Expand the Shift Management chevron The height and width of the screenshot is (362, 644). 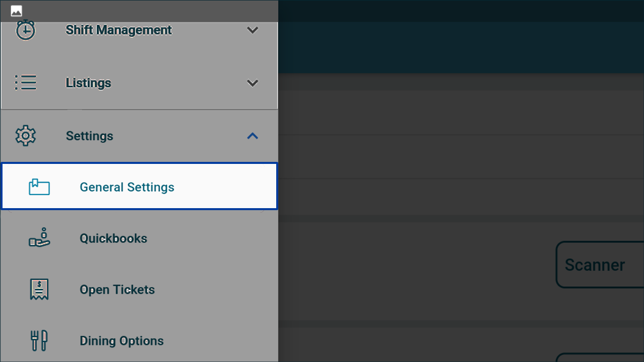coord(253,30)
